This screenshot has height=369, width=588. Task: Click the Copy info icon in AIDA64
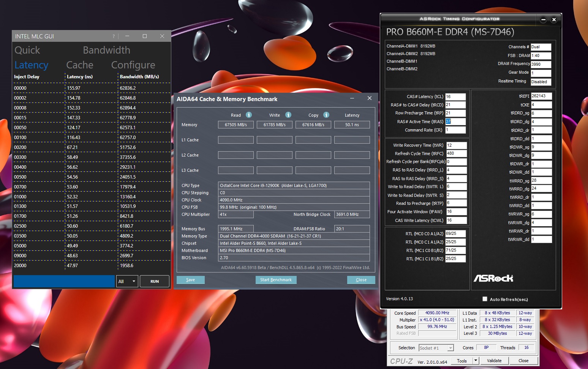326,115
